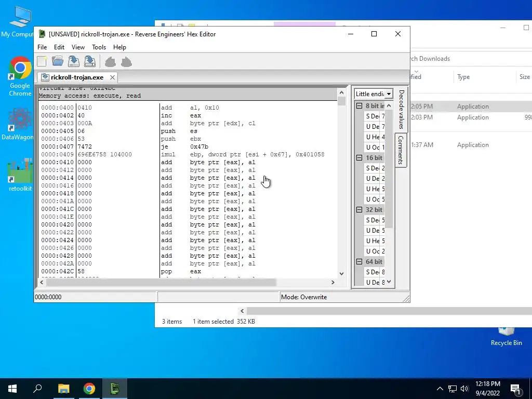Image resolution: width=532 pixels, height=399 pixels.
Task: Collapse the 8 bit integer group
Action: point(360,106)
